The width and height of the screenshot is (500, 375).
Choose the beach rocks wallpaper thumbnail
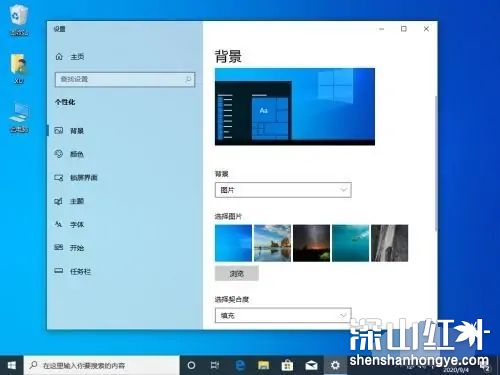(272, 243)
